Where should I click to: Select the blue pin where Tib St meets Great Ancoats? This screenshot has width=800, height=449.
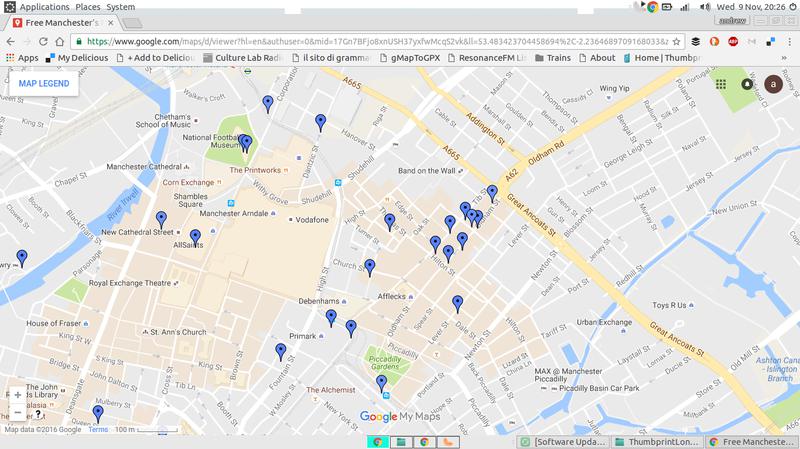coord(492,194)
